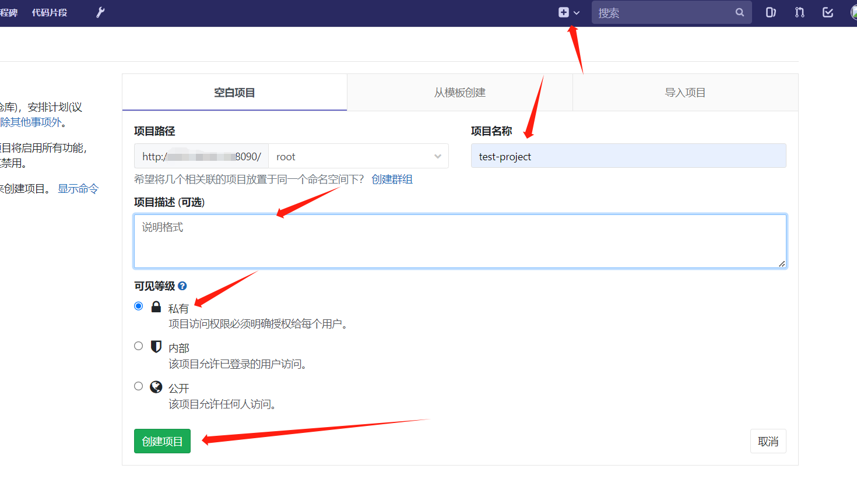Click text 项目访问权限必须明确授权给每个用户

click(x=258, y=324)
